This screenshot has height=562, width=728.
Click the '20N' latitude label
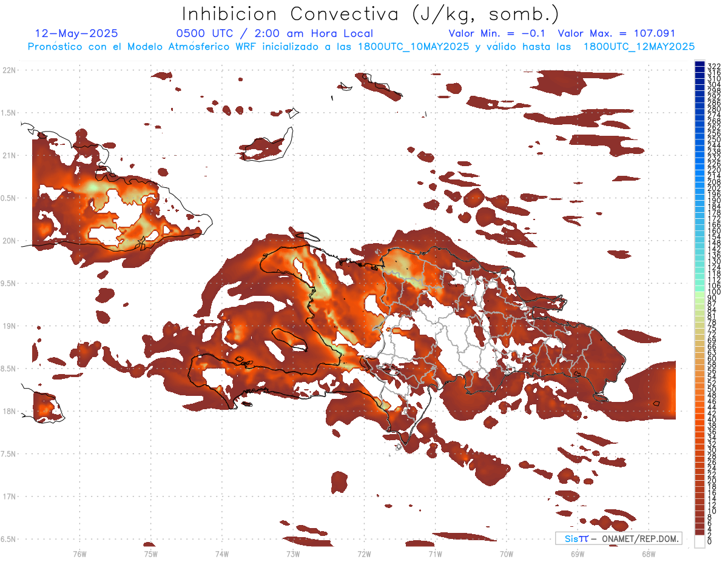[9, 241]
